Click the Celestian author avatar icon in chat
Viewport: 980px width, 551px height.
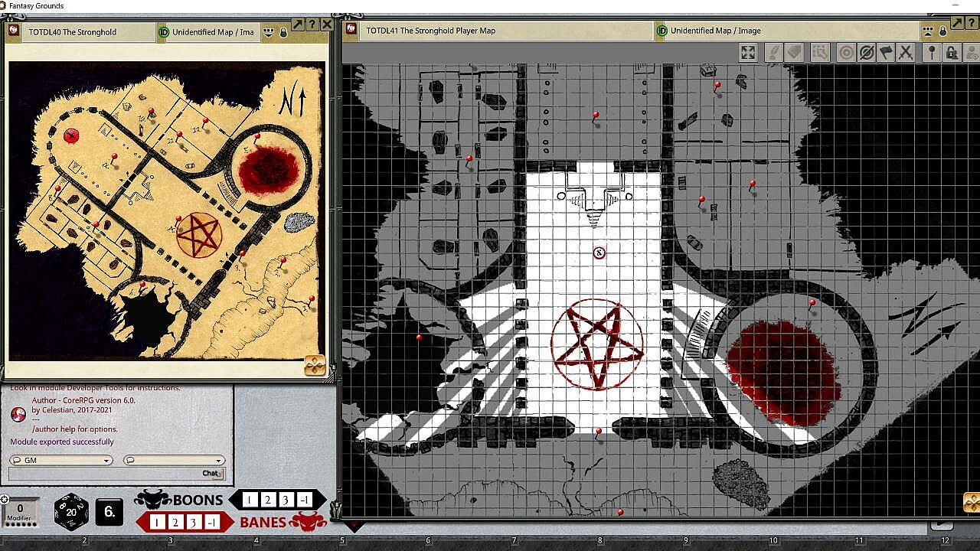point(18,414)
